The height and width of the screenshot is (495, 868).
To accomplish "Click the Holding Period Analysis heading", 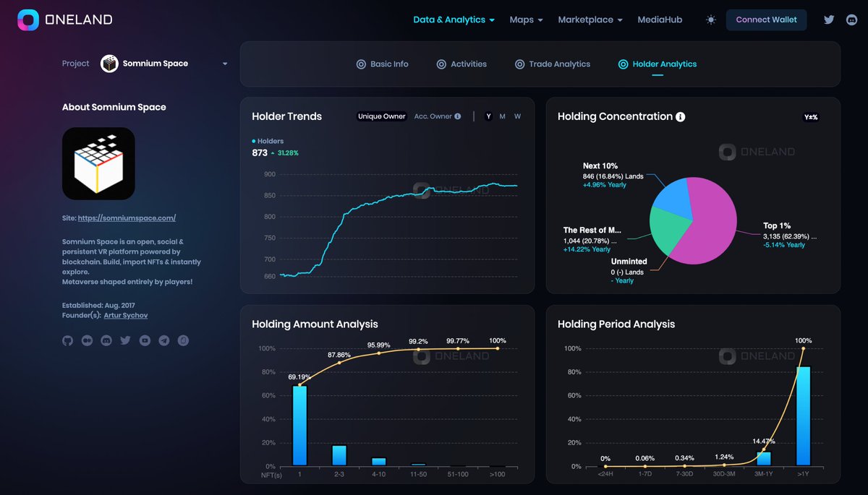I will (616, 324).
